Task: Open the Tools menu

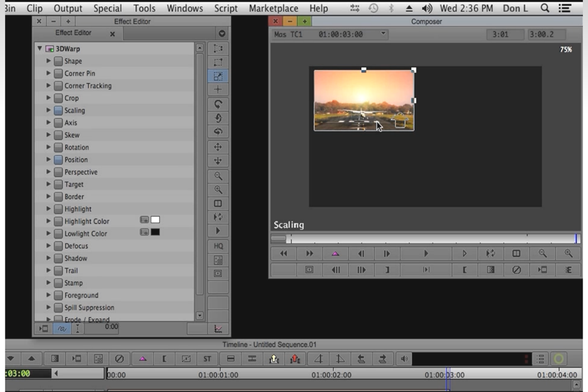Action: pos(144,9)
